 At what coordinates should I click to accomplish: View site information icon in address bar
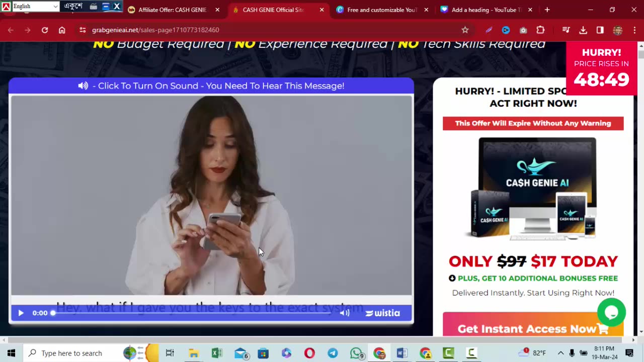click(x=83, y=30)
